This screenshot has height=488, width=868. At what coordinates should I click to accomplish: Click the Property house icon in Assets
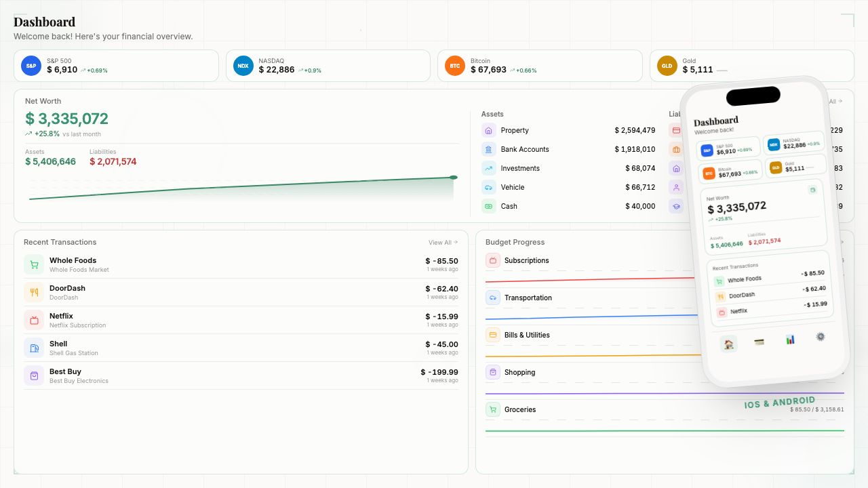click(x=489, y=130)
